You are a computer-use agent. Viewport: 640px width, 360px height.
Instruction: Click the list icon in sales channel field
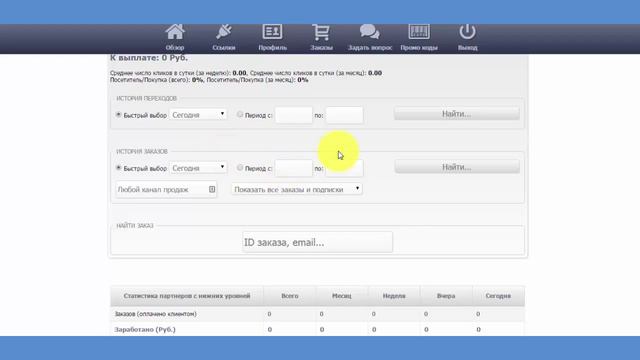[x=212, y=189]
